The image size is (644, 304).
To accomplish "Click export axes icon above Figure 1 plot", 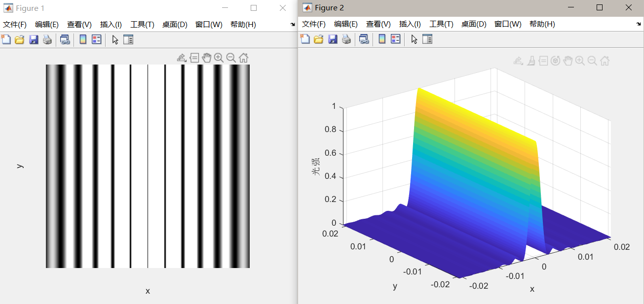I will pos(182,58).
